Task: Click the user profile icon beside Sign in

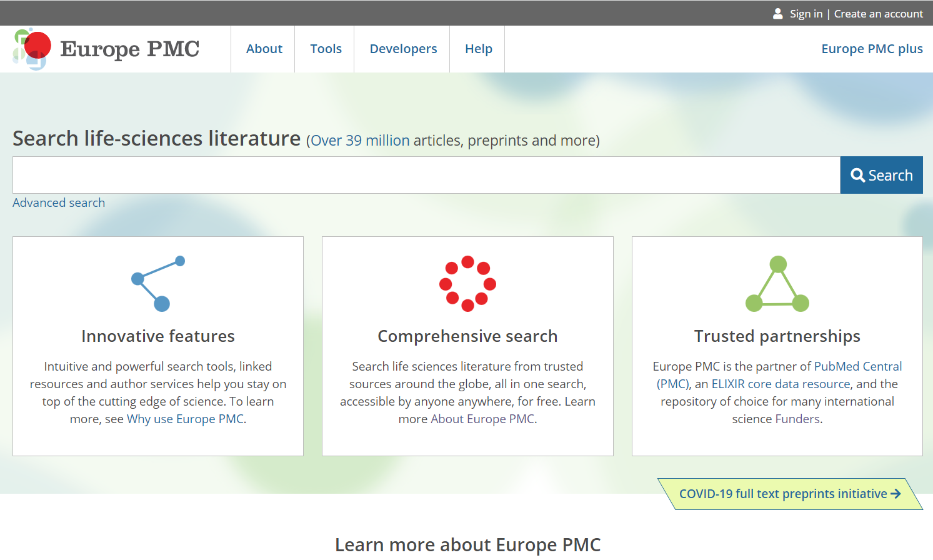Action: click(x=777, y=14)
